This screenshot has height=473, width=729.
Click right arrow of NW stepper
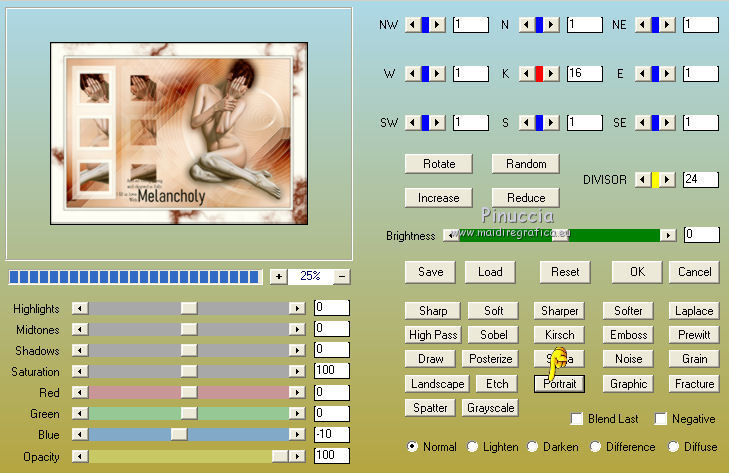tap(437, 25)
